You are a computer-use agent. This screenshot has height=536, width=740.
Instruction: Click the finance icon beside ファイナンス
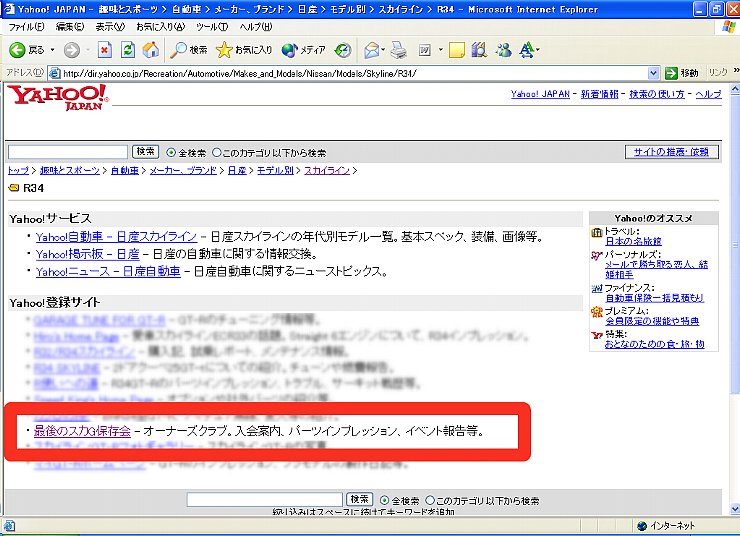click(x=597, y=288)
